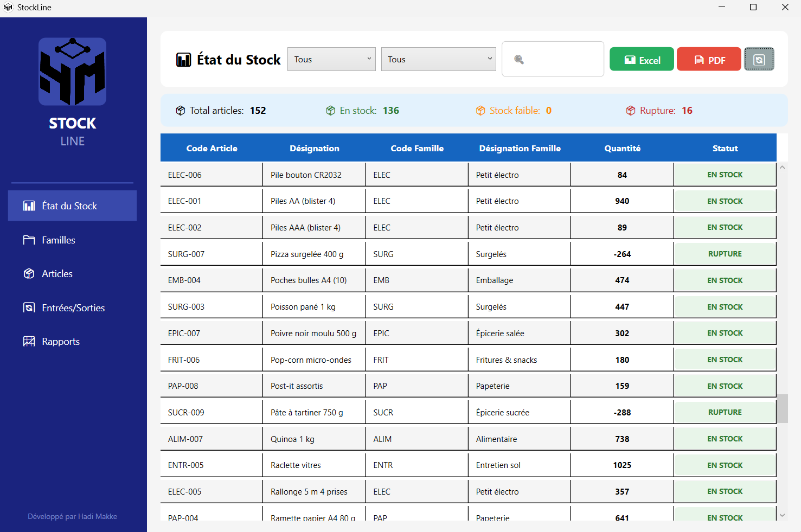
Task: Click the green package icon beside En stock
Action: pos(330,110)
